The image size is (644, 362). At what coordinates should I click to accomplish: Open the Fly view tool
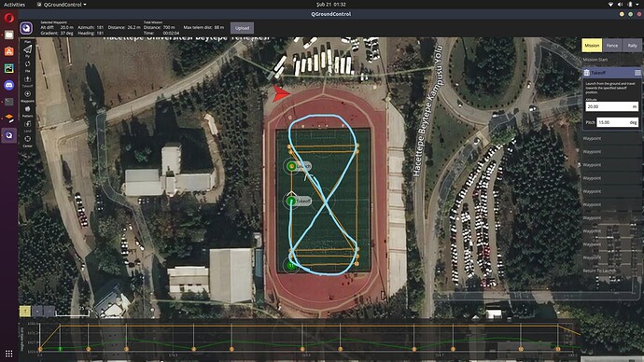[27, 50]
